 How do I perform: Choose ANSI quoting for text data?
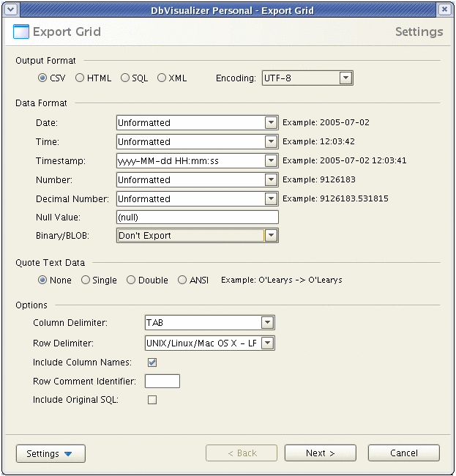point(182,280)
